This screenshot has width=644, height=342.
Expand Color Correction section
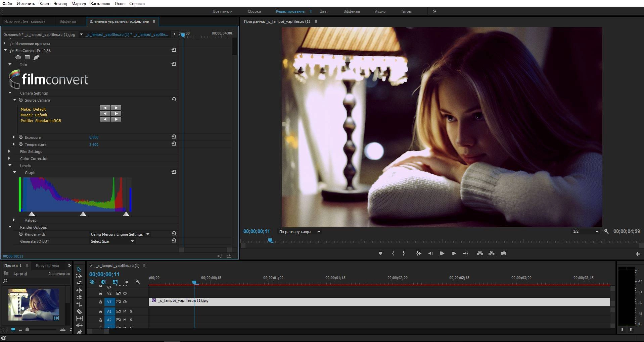[x=9, y=158]
